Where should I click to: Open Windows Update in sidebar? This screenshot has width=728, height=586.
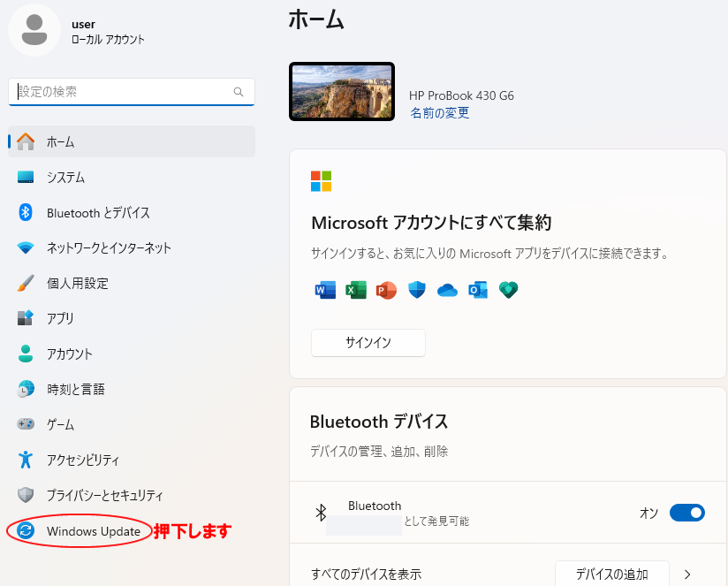coord(132,530)
